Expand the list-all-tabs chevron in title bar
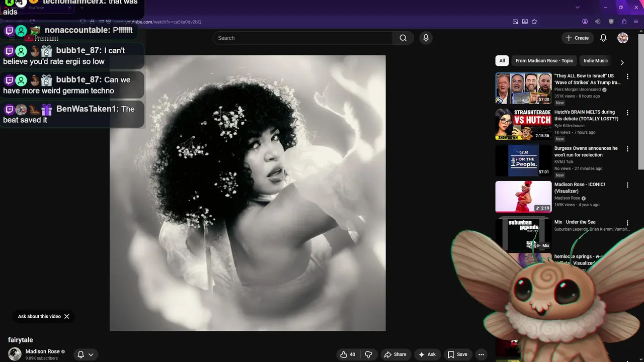This screenshot has width=644, height=362. 578,7
